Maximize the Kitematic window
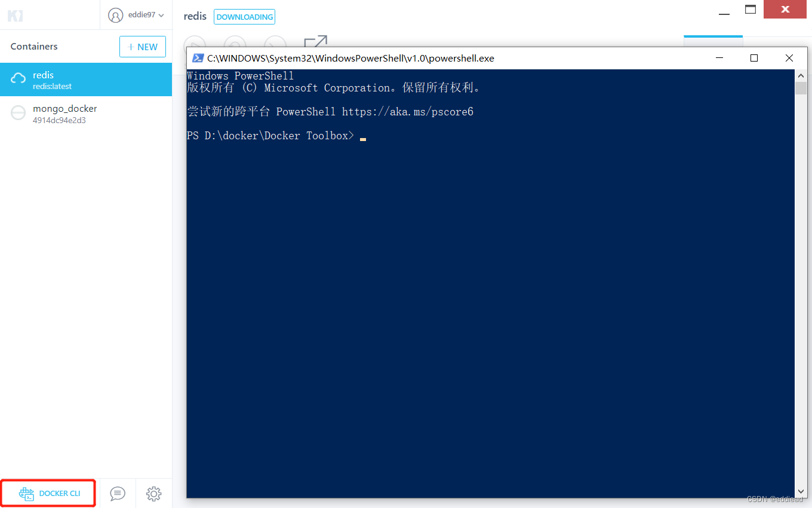The image size is (812, 508). coord(751,9)
